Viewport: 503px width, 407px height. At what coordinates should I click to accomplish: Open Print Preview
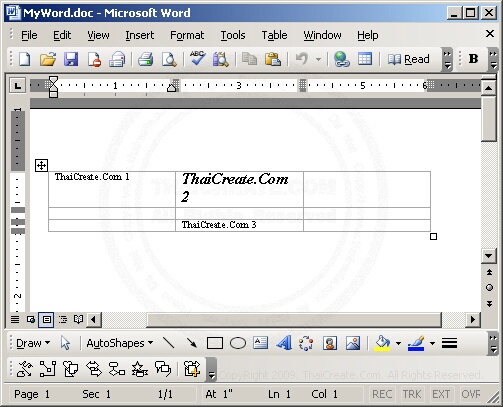[169, 60]
